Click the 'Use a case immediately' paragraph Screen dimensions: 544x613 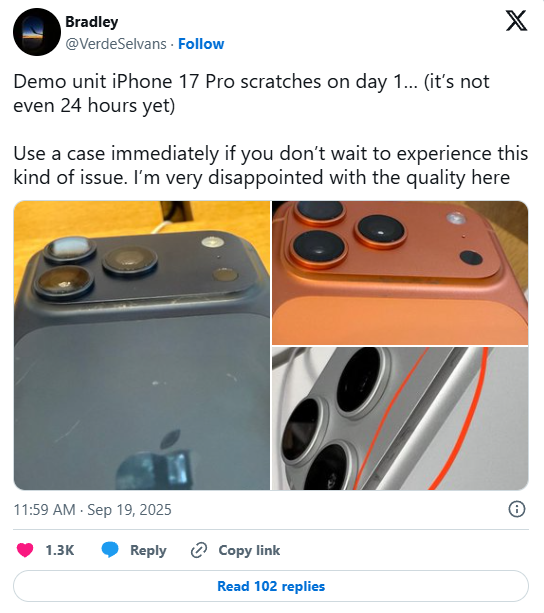(x=270, y=165)
